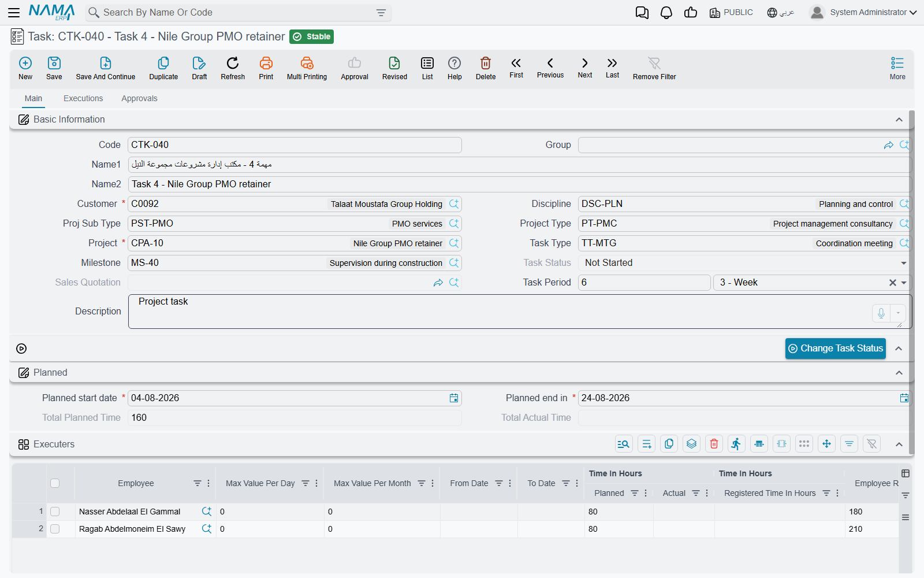The height and width of the screenshot is (578, 924).
Task: Open the chat messages icon
Action: click(x=642, y=13)
